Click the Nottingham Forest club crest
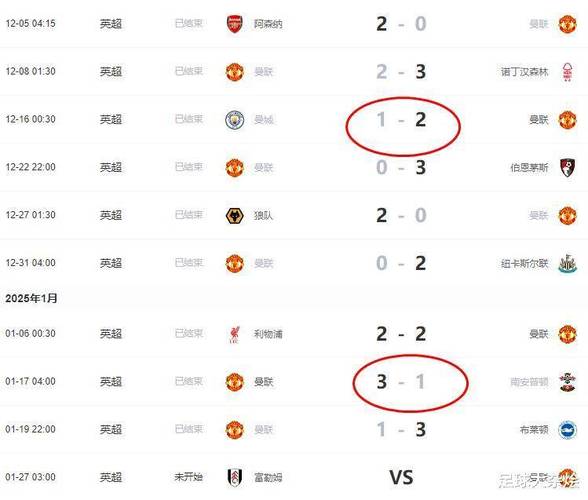This screenshot has height=500, width=588. 567,72
